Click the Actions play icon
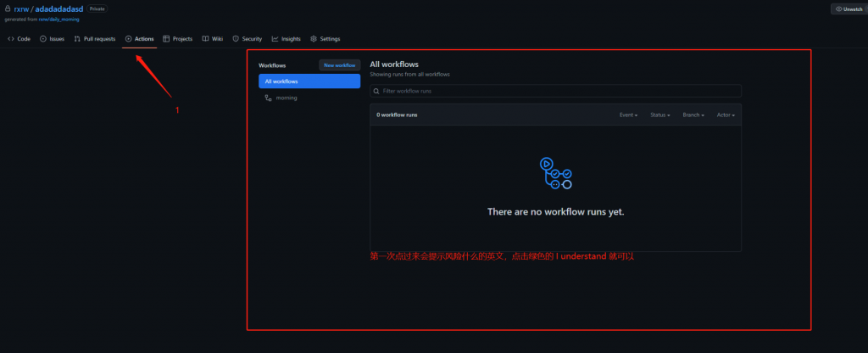 (129, 39)
